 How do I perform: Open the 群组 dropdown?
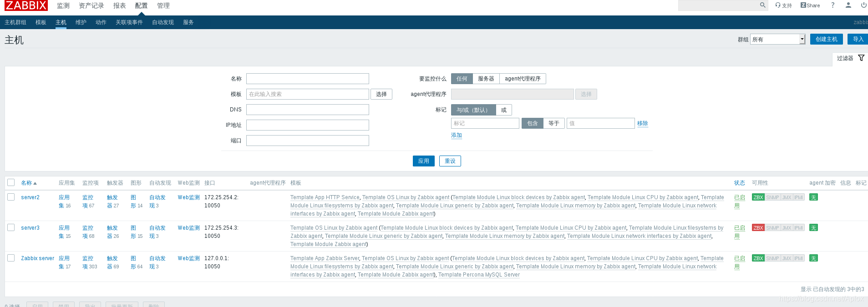click(778, 39)
